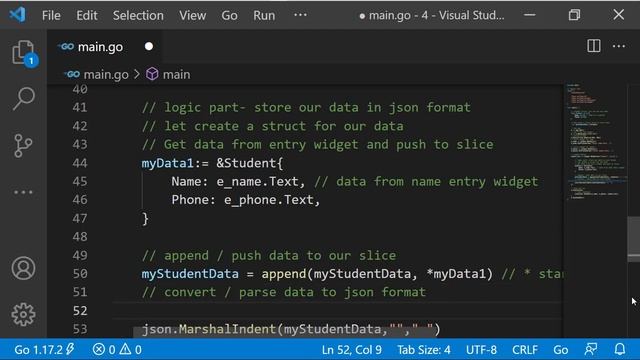
Task: Click 'let create a struct' comment
Action: pyautogui.click(x=272, y=126)
